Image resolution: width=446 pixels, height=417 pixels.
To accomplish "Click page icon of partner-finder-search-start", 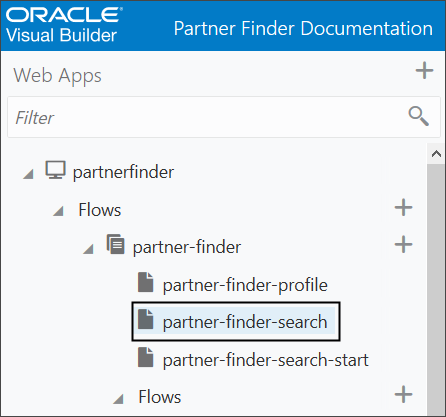I will click(146, 357).
